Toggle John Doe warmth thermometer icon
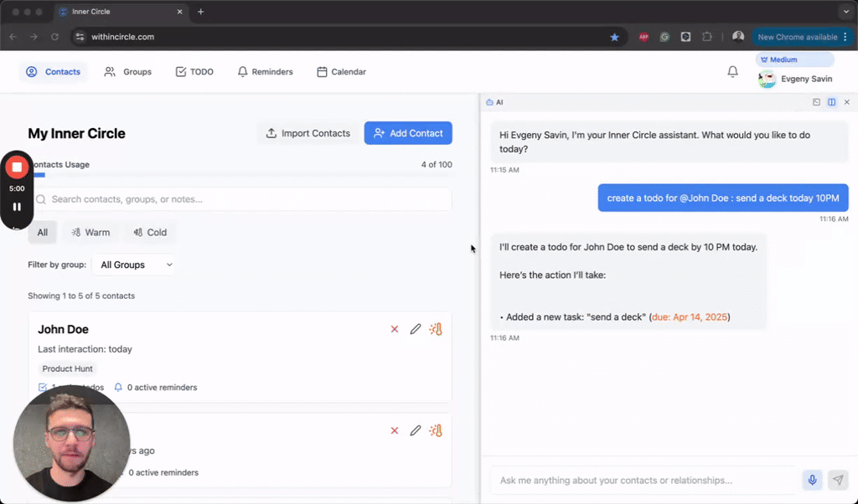Image resolution: width=858 pixels, height=504 pixels. pyautogui.click(x=436, y=329)
